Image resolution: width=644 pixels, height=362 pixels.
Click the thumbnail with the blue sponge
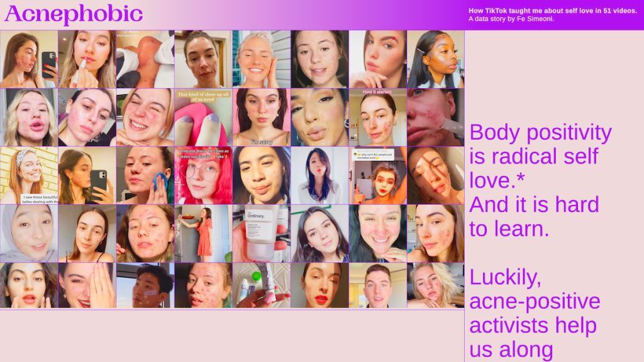point(145,175)
